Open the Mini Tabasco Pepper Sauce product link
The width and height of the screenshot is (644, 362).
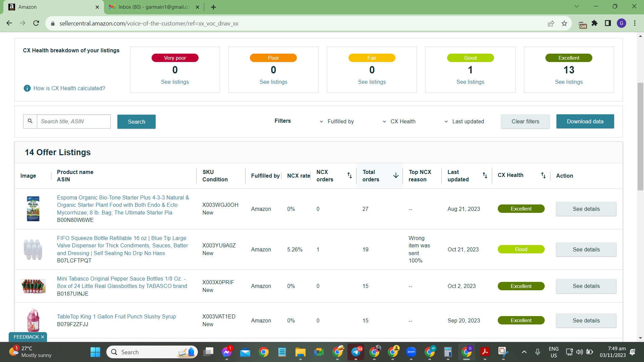tap(122, 282)
